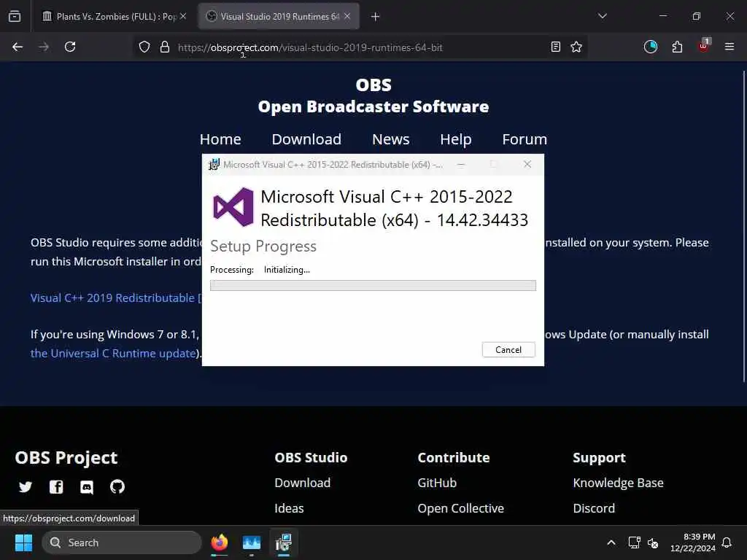This screenshot has width=747, height=560.
Task: Open clock and date panel
Action: (693, 542)
